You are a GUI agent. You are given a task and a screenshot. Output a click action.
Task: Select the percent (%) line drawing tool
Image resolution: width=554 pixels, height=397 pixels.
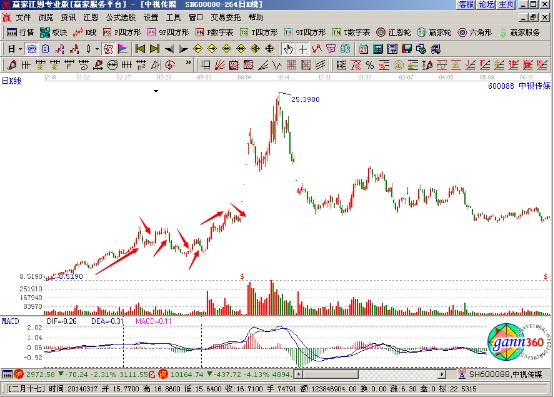point(370,65)
